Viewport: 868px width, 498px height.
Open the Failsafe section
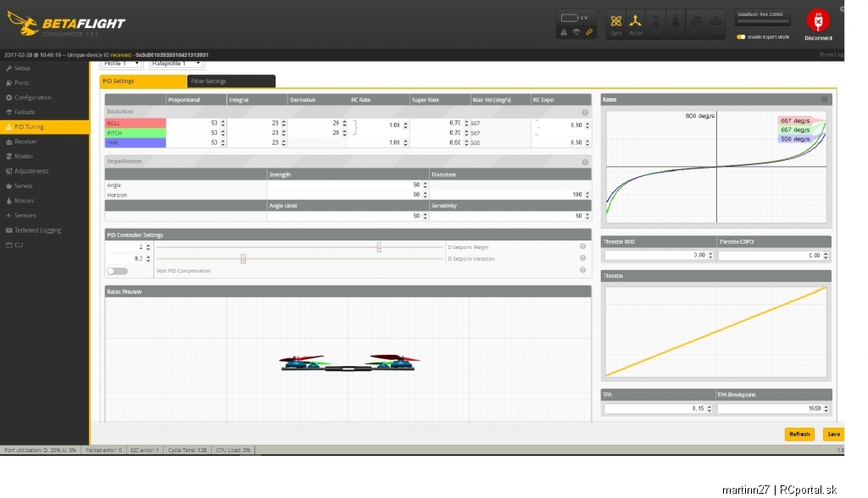[45, 113]
